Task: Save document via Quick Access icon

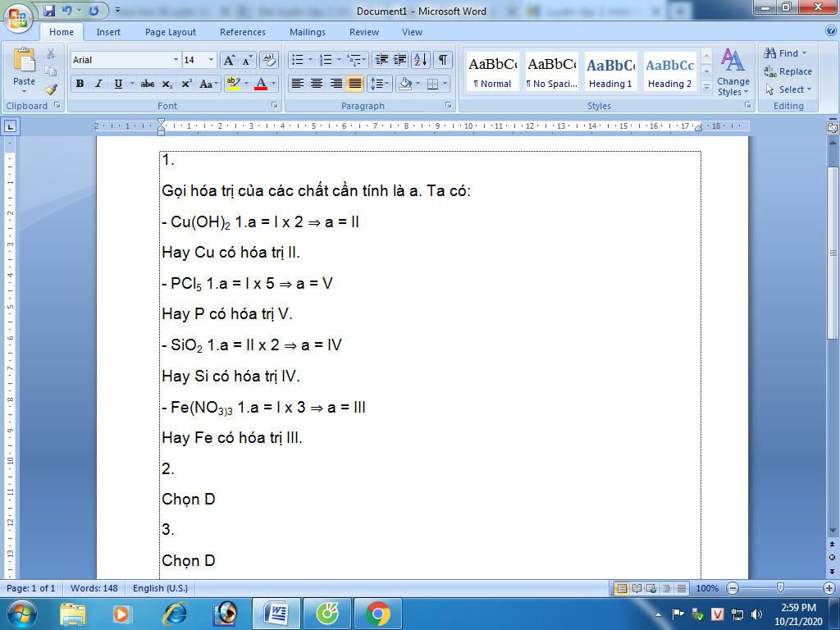Action: point(49,10)
